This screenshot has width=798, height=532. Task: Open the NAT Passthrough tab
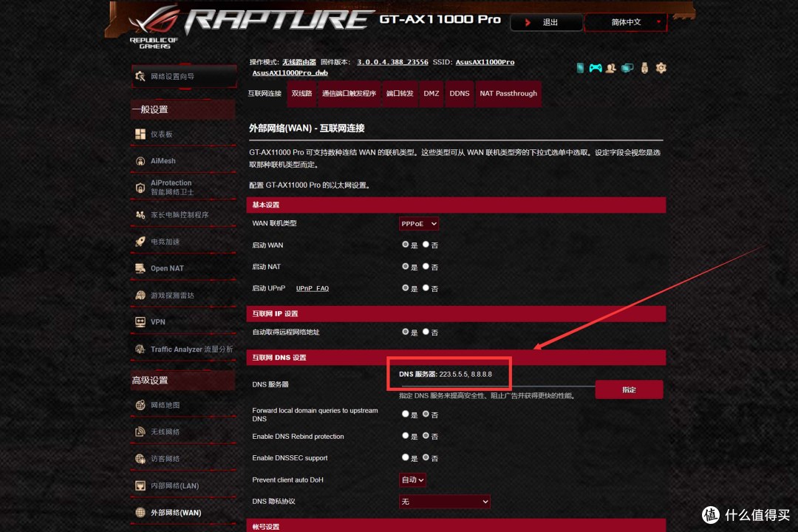click(508, 94)
